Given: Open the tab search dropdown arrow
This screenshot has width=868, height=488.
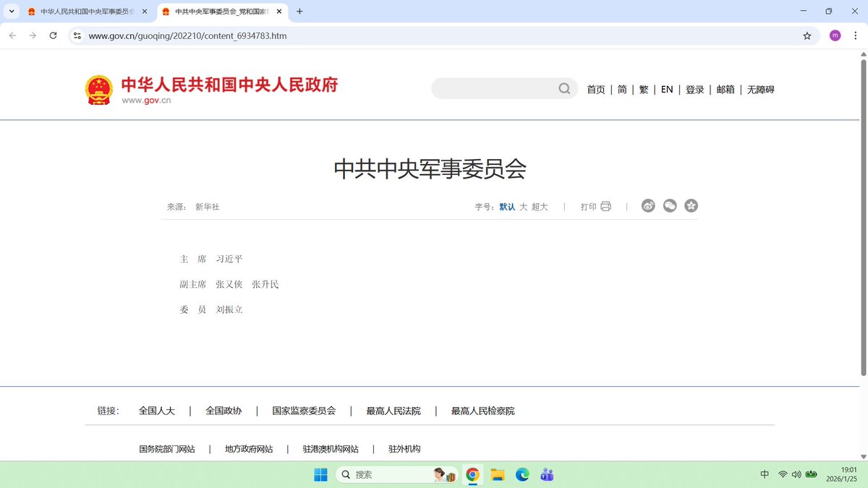Looking at the screenshot, I should (x=12, y=12).
